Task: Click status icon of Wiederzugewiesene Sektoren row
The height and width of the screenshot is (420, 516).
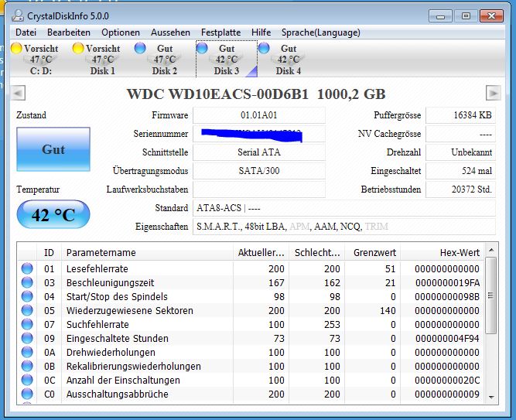Action: (x=27, y=310)
